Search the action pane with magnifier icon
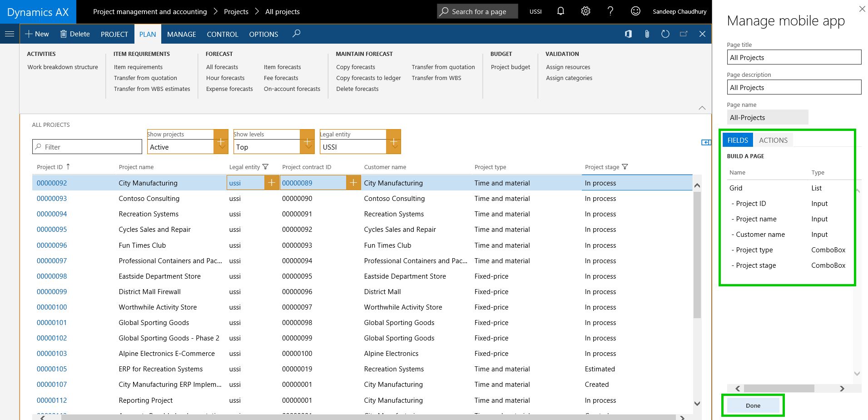868x420 pixels. 296,34
